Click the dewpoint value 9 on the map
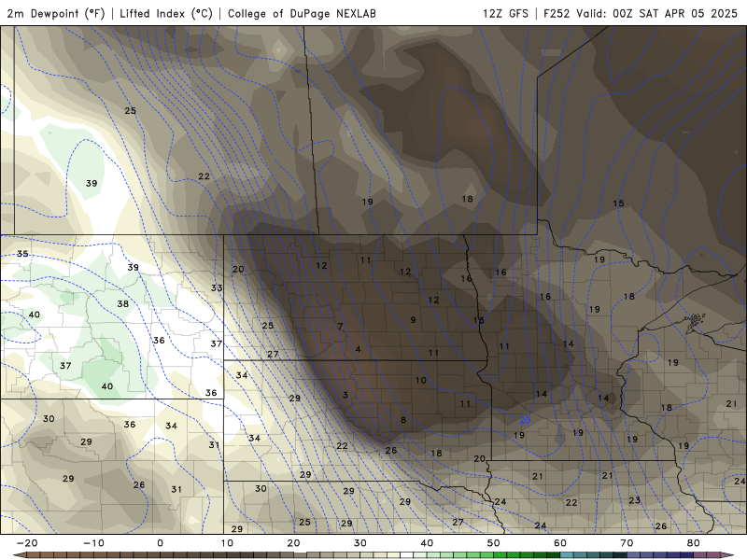 tap(413, 320)
